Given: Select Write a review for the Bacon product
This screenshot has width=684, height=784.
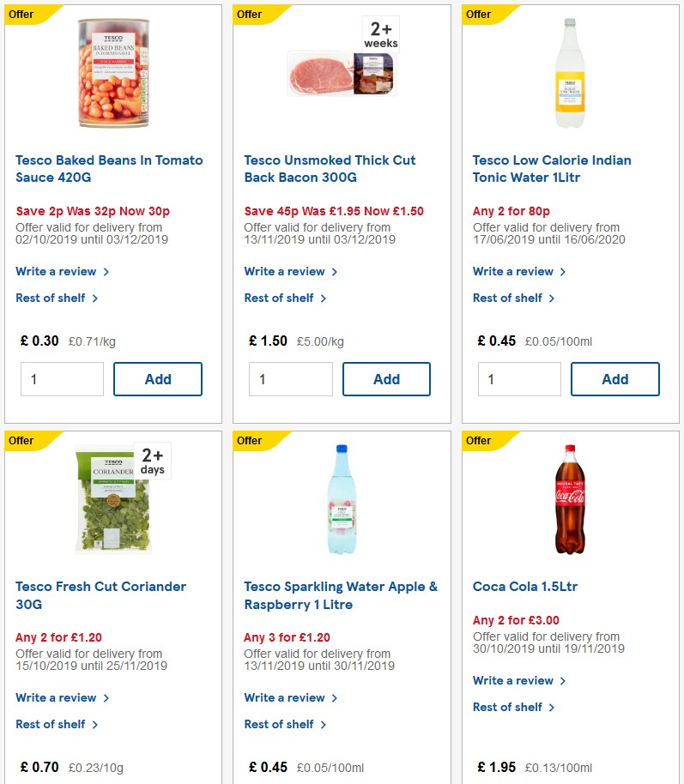Looking at the screenshot, I should pyautogui.click(x=284, y=271).
